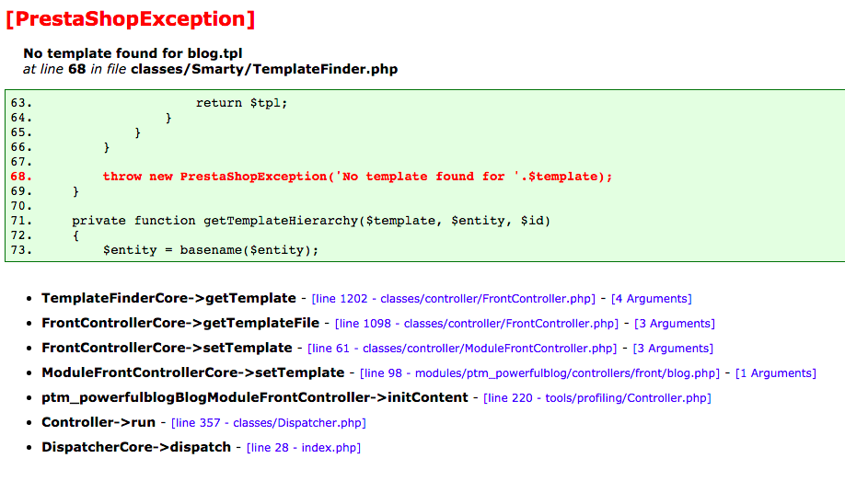The height and width of the screenshot is (504, 845).
Task: Click 'Controller->run' trace entry
Action: (x=98, y=422)
